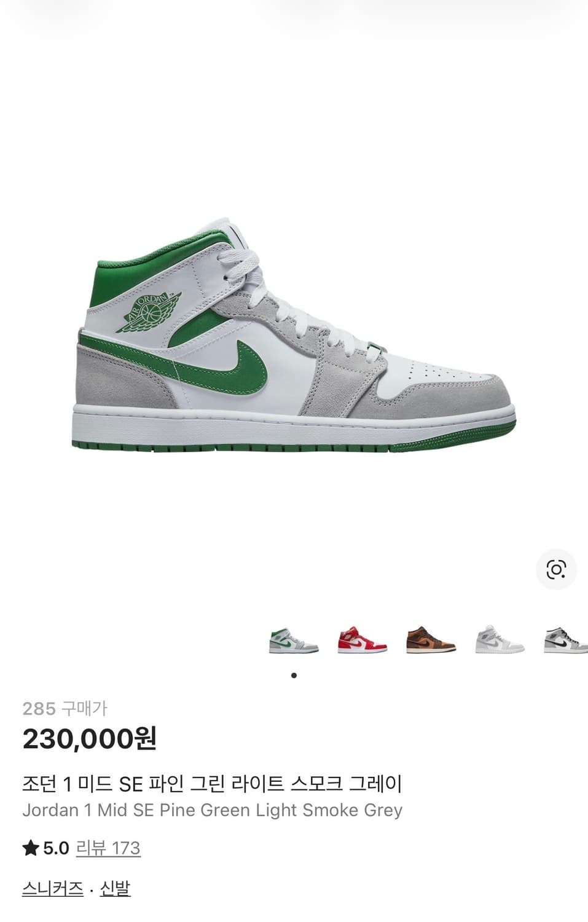Select the black grey Jordan thumbnail
Image resolution: width=588 pixels, height=922 pixels.
(x=566, y=640)
